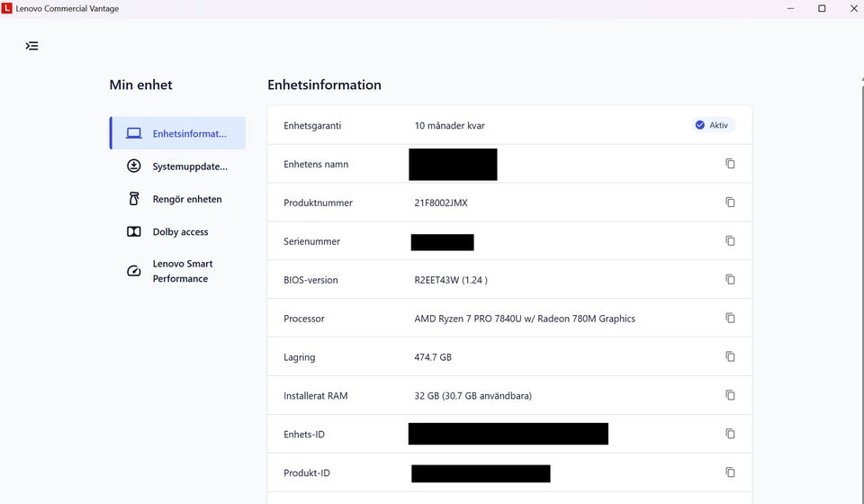Click the 10 månader kvar warranty text
864x504 pixels.
click(x=450, y=126)
